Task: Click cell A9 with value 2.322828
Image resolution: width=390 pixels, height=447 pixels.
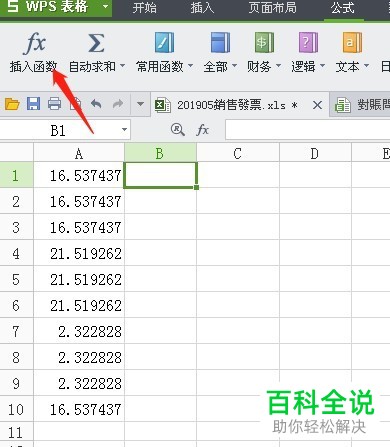Action: click(79, 383)
